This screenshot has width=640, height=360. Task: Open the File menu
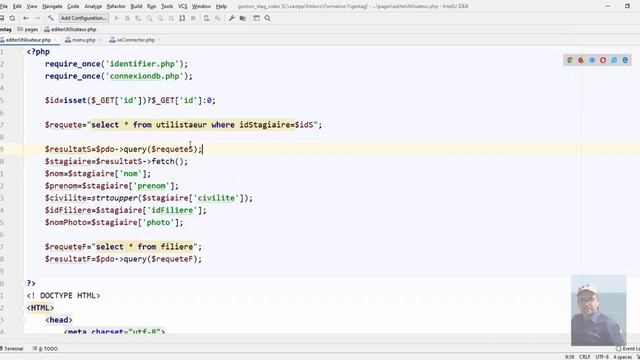pyautogui.click(x=4, y=6)
